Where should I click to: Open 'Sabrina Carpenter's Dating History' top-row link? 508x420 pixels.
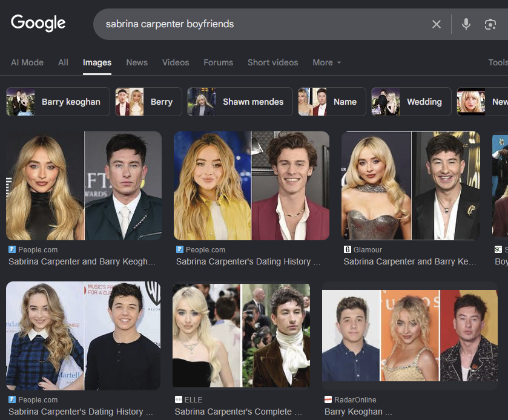coord(248,261)
